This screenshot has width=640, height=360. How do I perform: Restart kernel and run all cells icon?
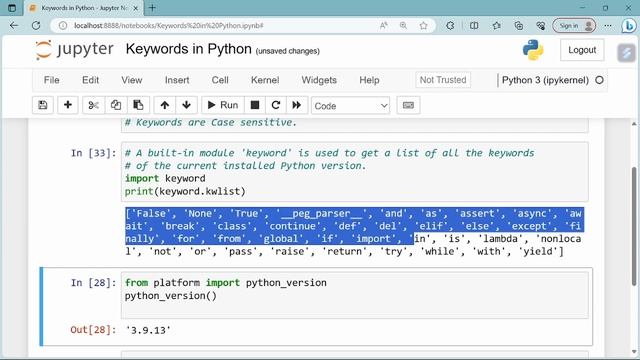[x=297, y=105]
